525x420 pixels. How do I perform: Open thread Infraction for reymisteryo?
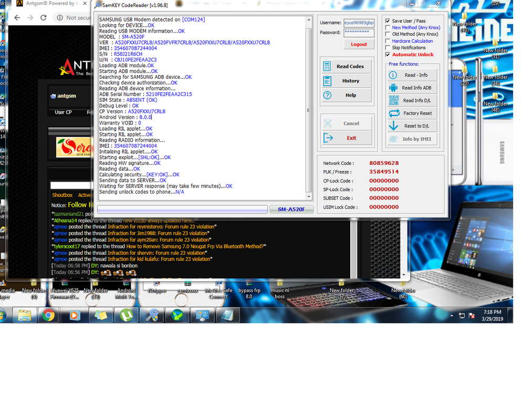pos(161,227)
